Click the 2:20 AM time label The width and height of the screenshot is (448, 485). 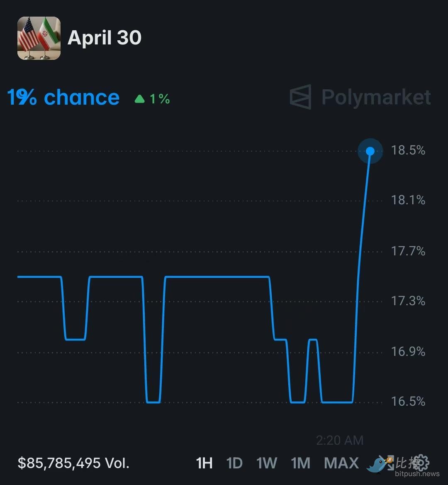coord(339,440)
